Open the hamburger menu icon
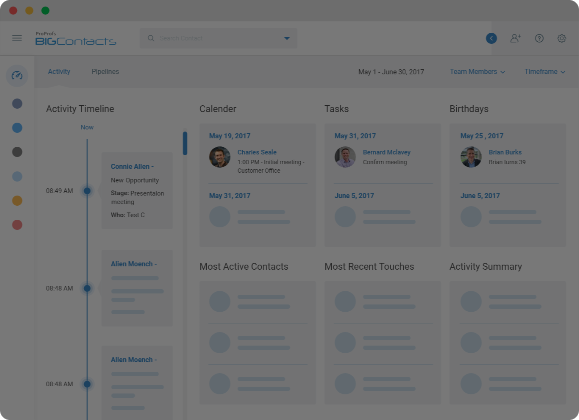The height and width of the screenshot is (420, 579). pos(17,38)
